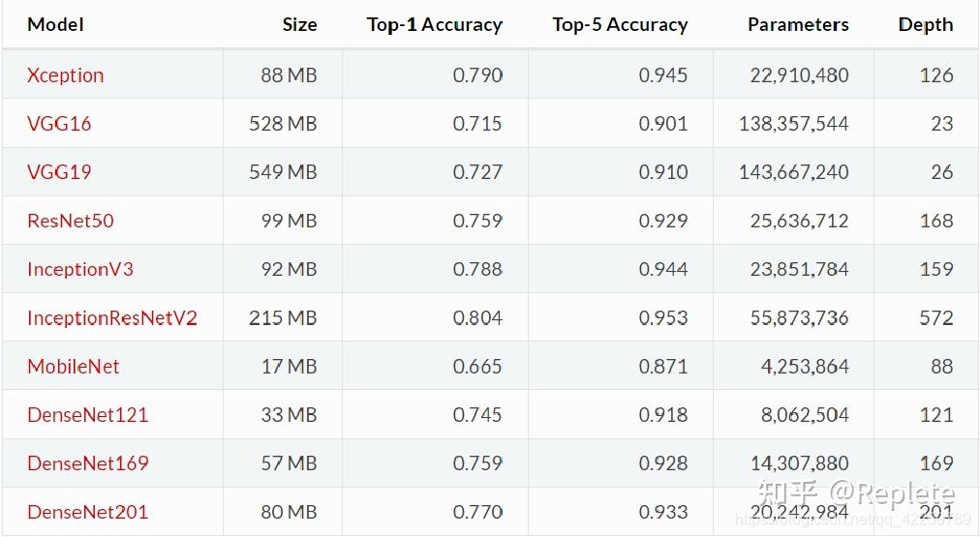980x537 pixels.
Task: Open the VGG16 model link
Action: click(59, 124)
